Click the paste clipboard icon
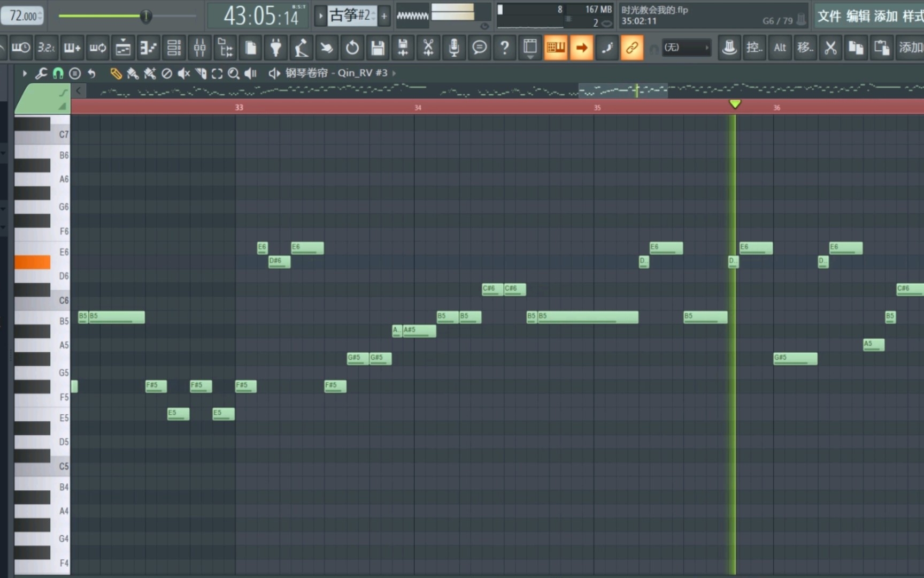The image size is (924, 578). click(882, 48)
